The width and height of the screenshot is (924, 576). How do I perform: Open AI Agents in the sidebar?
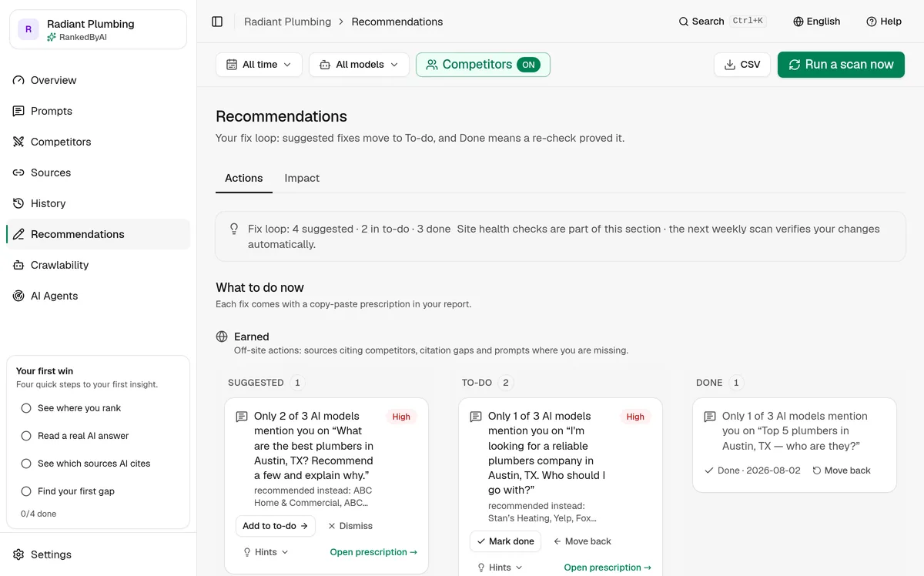pos(98,296)
